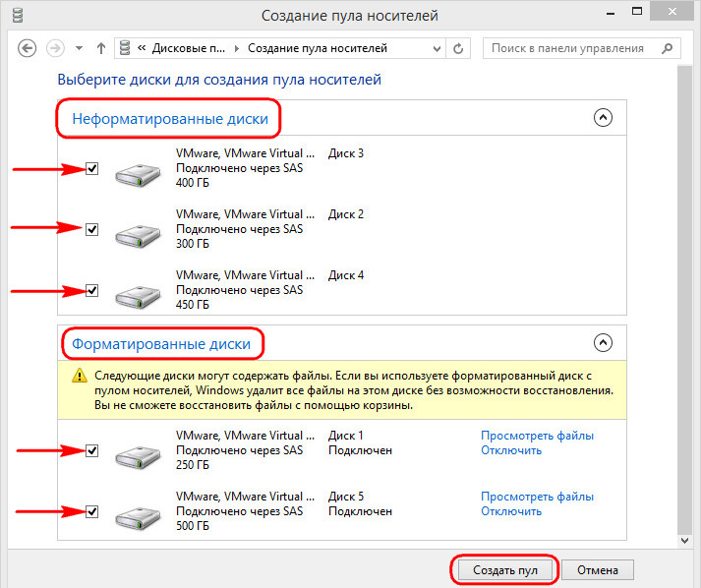Click the search magnifier icon
Viewport: 701px width, 588px height.
coord(667,48)
